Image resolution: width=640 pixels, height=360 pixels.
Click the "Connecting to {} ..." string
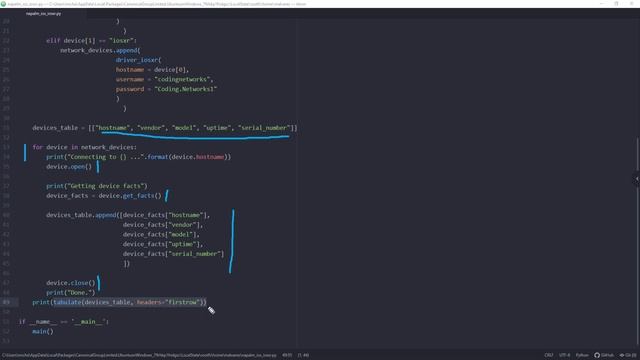[106, 157]
